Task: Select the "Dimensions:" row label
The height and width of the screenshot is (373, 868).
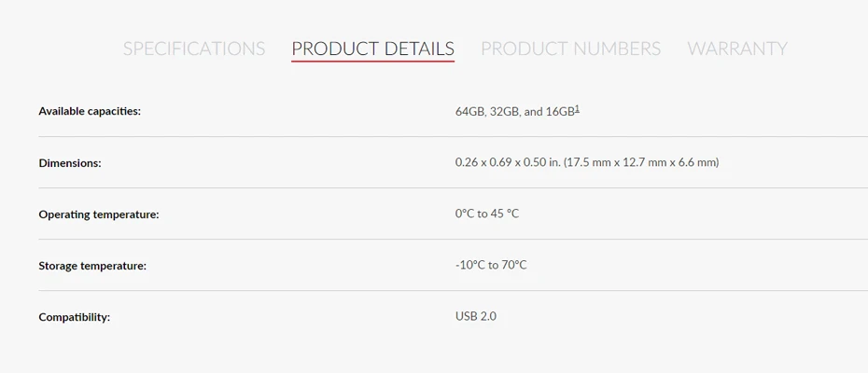Action: [x=70, y=163]
